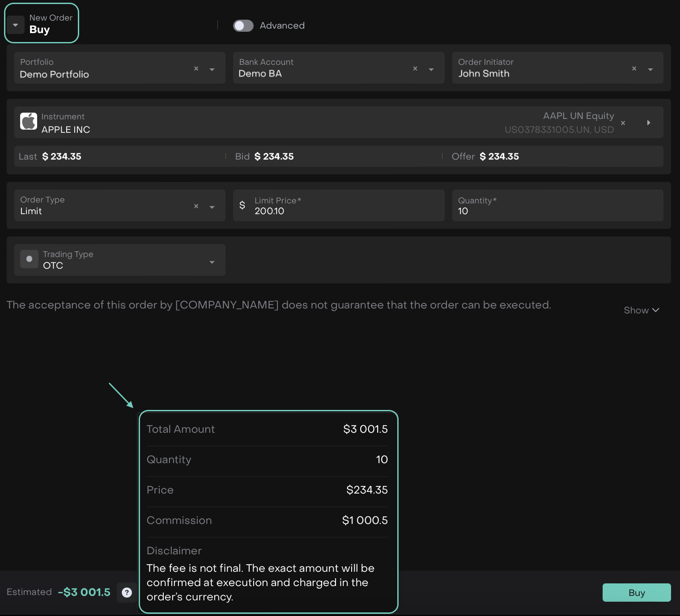Expand the Order Type dropdown arrow
Screen dimensions: 680x616
[212, 207]
